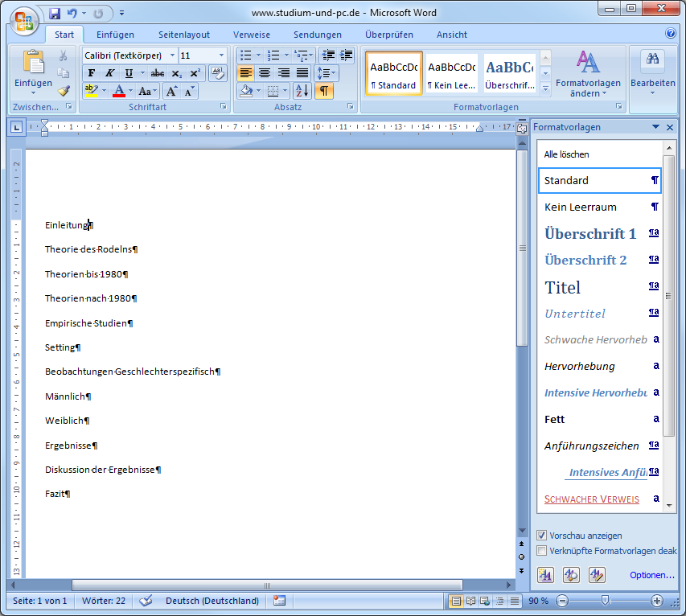
Task: Open the Seitenlayout ribbon tab
Action: pyautogui.click(x=184, y=35)
